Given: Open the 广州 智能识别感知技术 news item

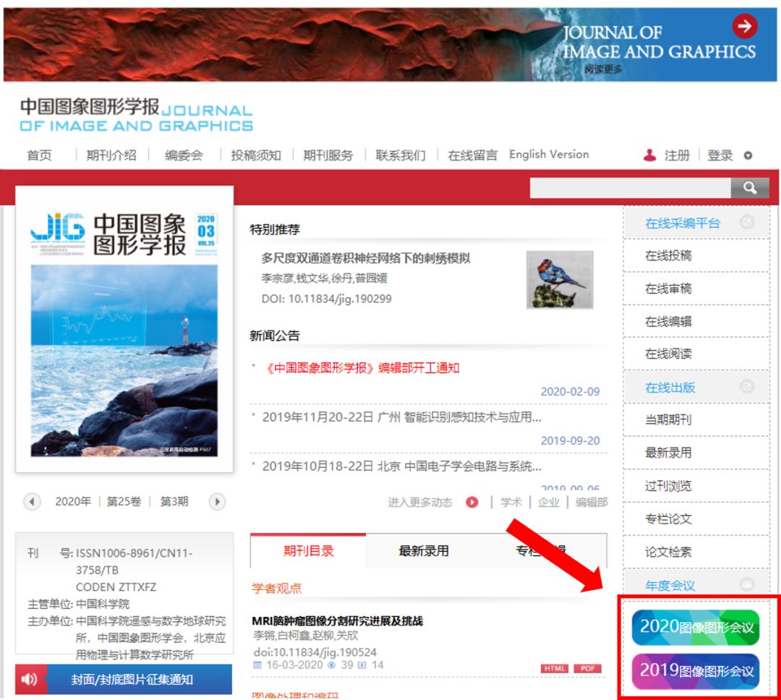Looking at the screenshot, I should pos(401,417).
